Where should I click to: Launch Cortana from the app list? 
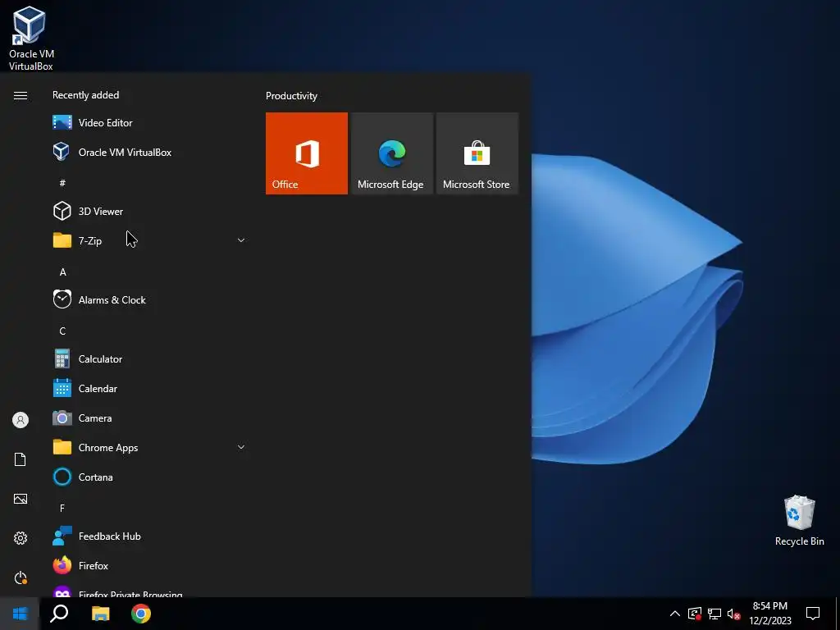click(150, 477)
